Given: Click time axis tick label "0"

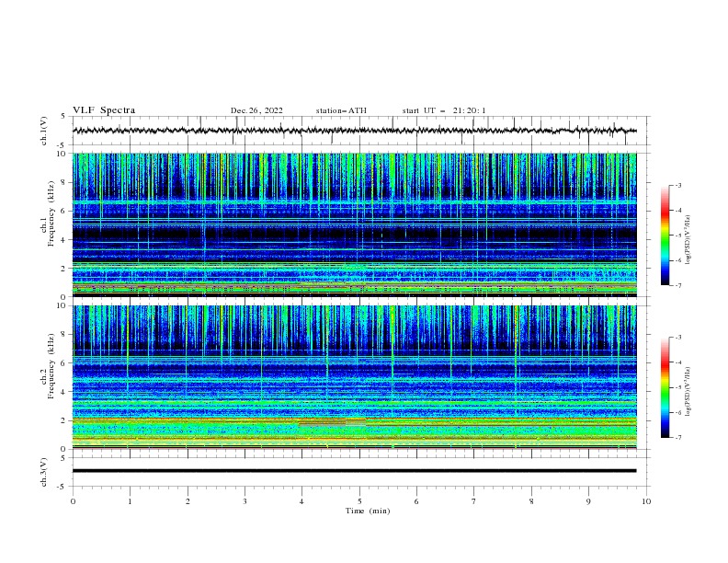Looking at the screenshot, I should tap(73, 501).
